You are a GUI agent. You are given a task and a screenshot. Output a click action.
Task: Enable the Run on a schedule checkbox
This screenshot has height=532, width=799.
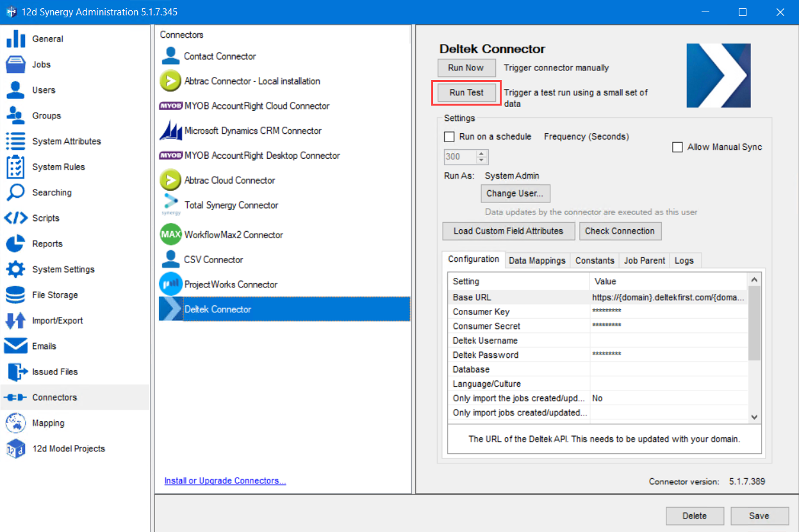[x=449, y=136]
